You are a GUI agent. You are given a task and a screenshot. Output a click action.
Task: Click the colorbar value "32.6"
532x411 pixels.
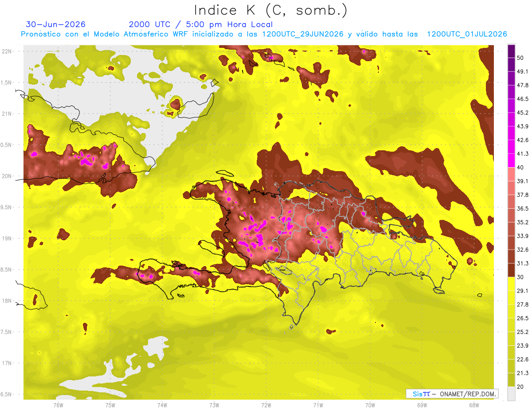[x=523, y=250]
